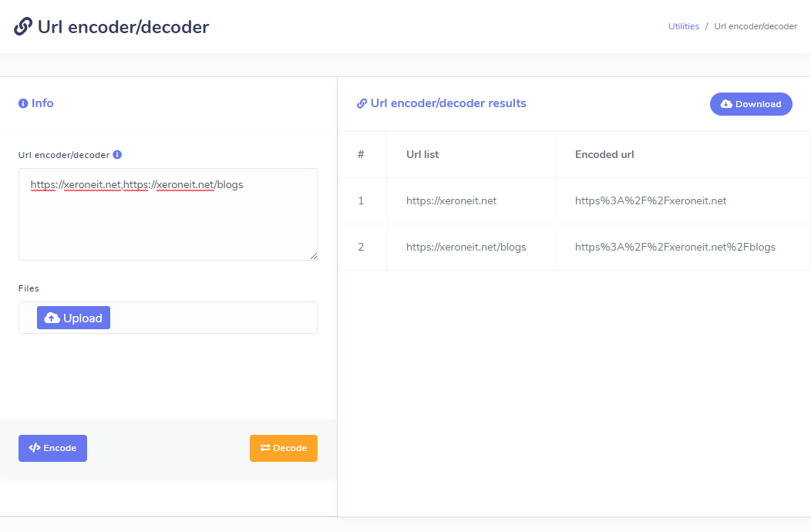811x532 pixels.
Task: Click the swap arrows icon on Decode
Action: (264, 448)
